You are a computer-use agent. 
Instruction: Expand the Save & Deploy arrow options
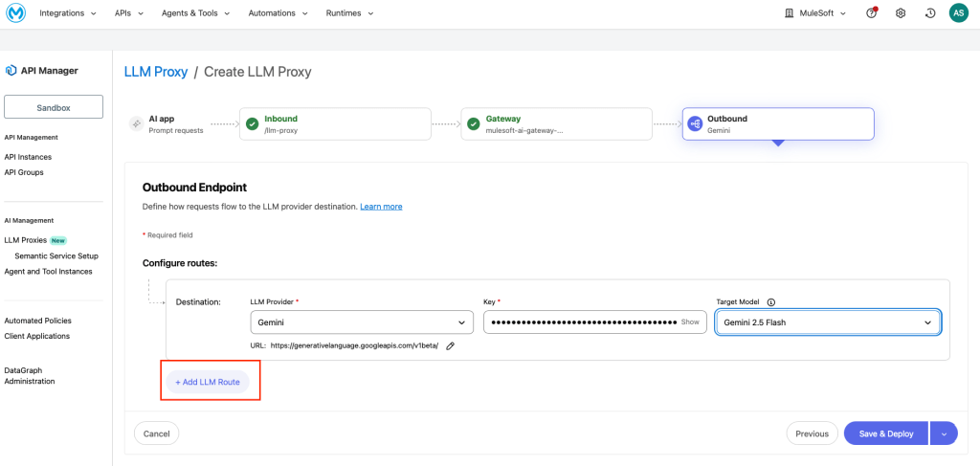pyautogui.click(x=943, y=433)
